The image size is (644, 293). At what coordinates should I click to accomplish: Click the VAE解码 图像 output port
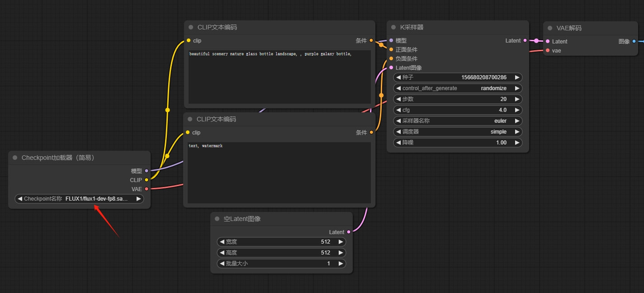click(634, 41)
